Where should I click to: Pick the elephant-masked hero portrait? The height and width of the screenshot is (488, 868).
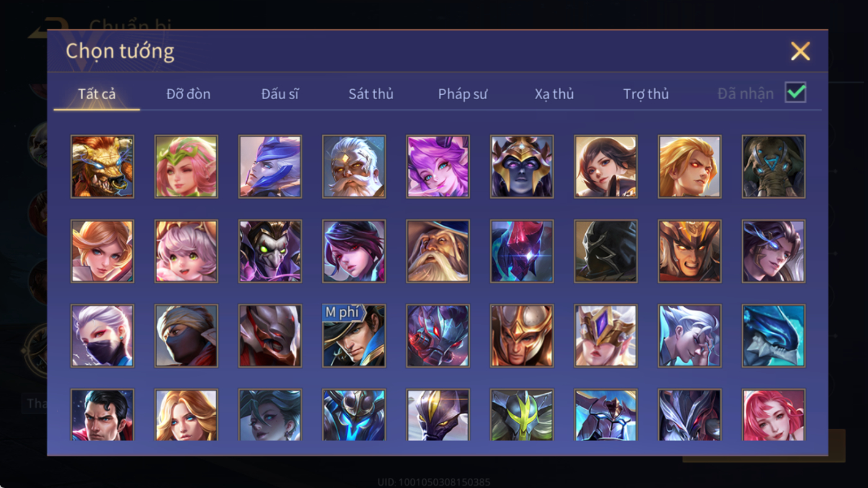[774, 167]
